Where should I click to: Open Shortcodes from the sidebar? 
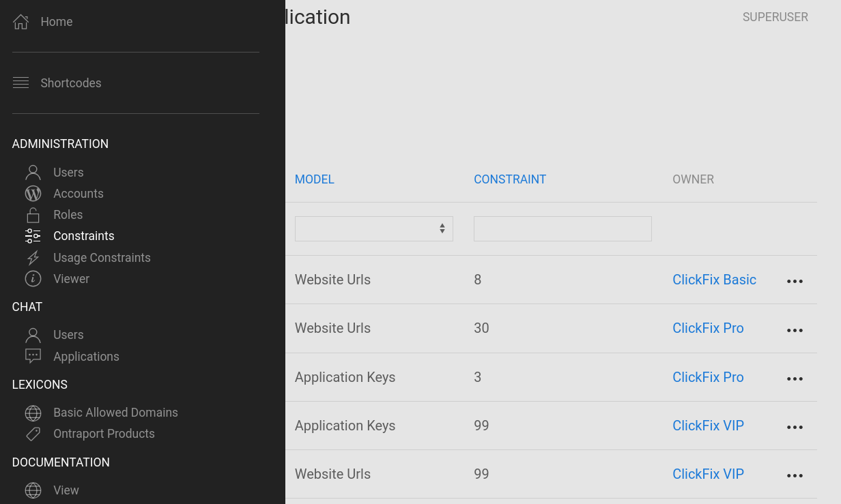coord(71,83)
